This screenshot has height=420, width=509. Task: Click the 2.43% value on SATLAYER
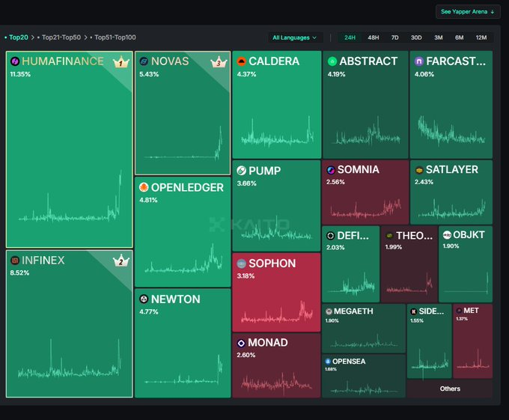pos(424,182)
